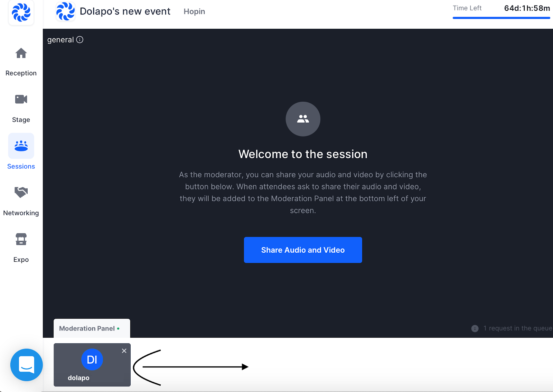Click the Time Left label
The image size is (553, 392).
point(467,8)
